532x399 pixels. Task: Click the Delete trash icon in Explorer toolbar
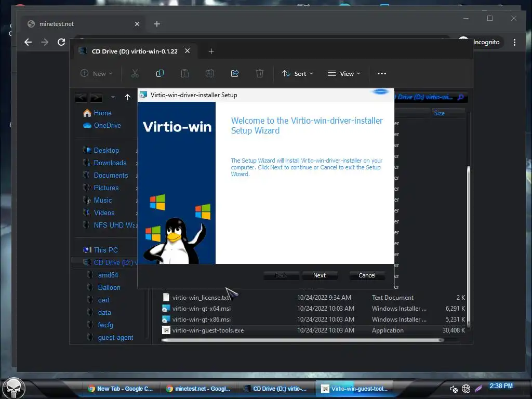tap(260, 73)
